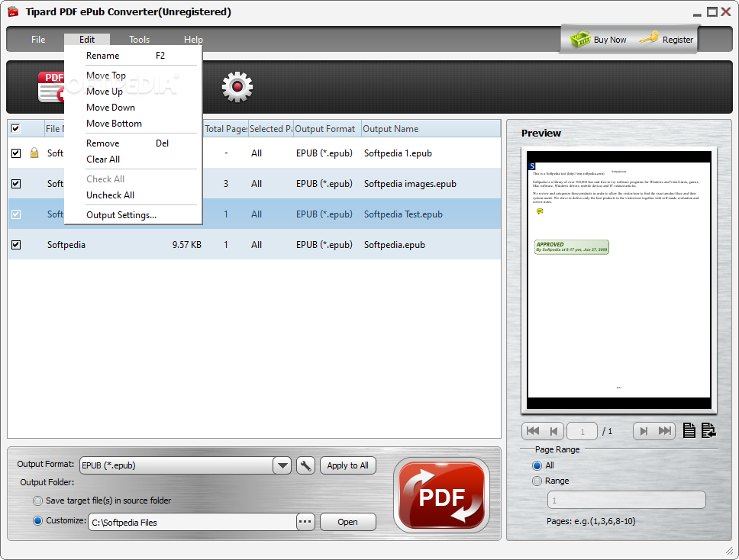Select Range page range radio button
739x560 pixels.
pyautogui.click(x=537, y=481)
